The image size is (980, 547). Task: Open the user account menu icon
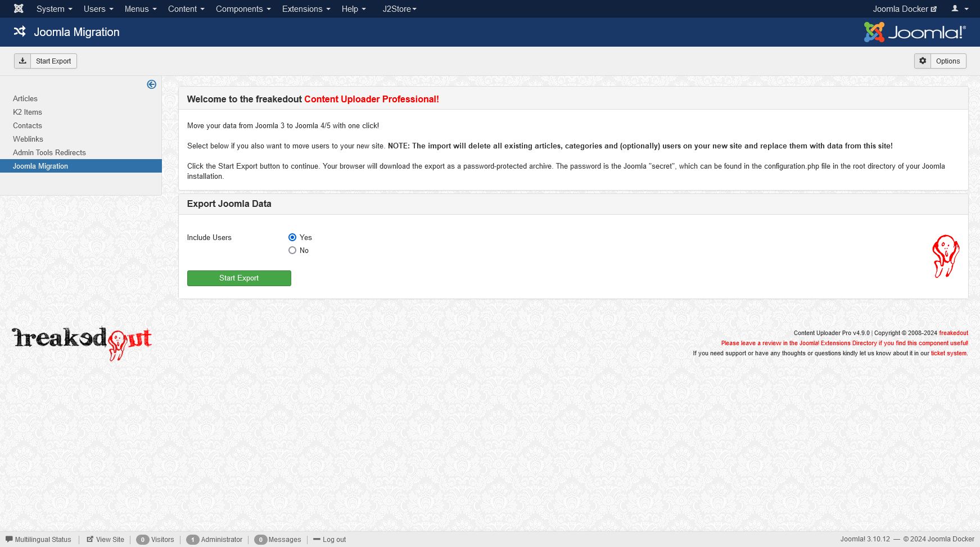(x=960, y=9)
